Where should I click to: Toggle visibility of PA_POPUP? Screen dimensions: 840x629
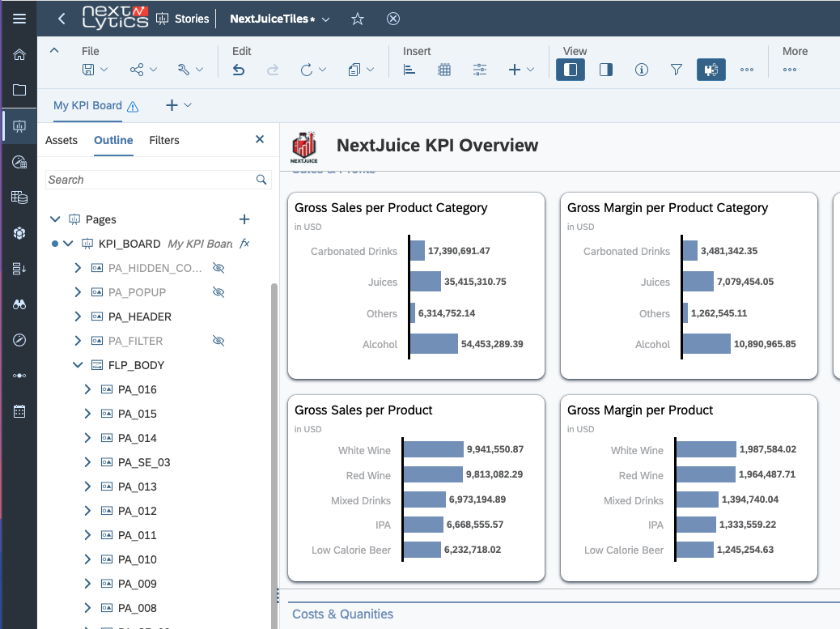tap(218, 292)
